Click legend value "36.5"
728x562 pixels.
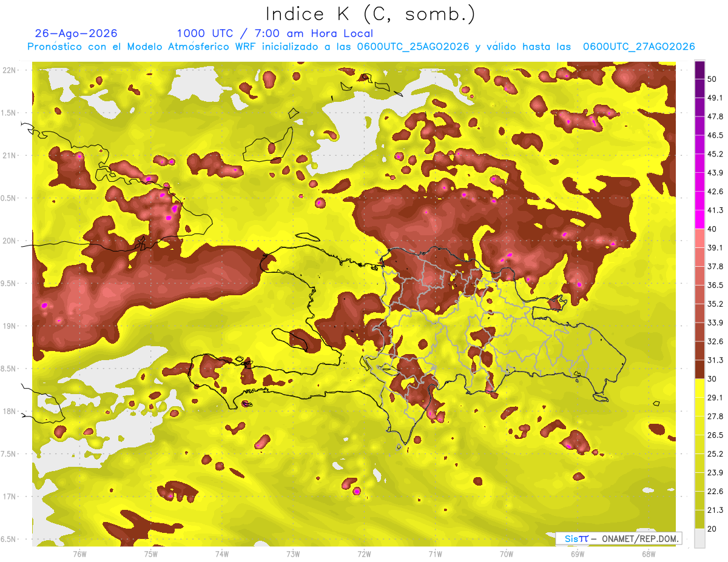click(716, 285)
